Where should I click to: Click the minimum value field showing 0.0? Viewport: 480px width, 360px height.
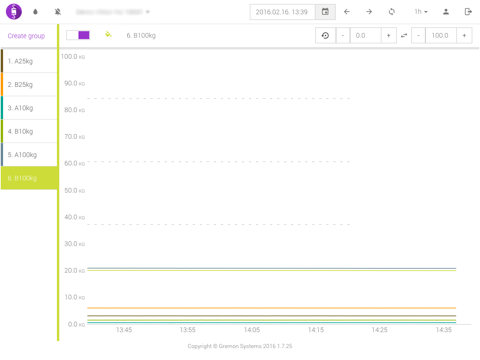[x=365, y=35]
